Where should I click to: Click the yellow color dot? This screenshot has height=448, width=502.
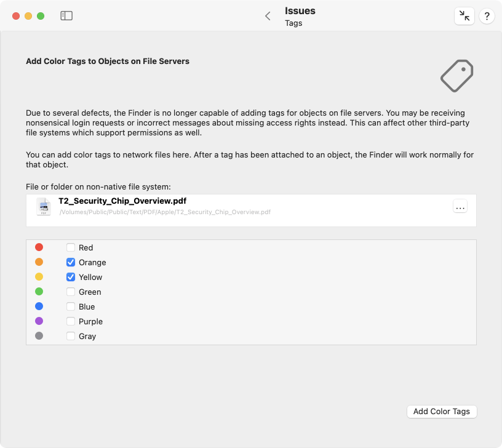(39, 277)
